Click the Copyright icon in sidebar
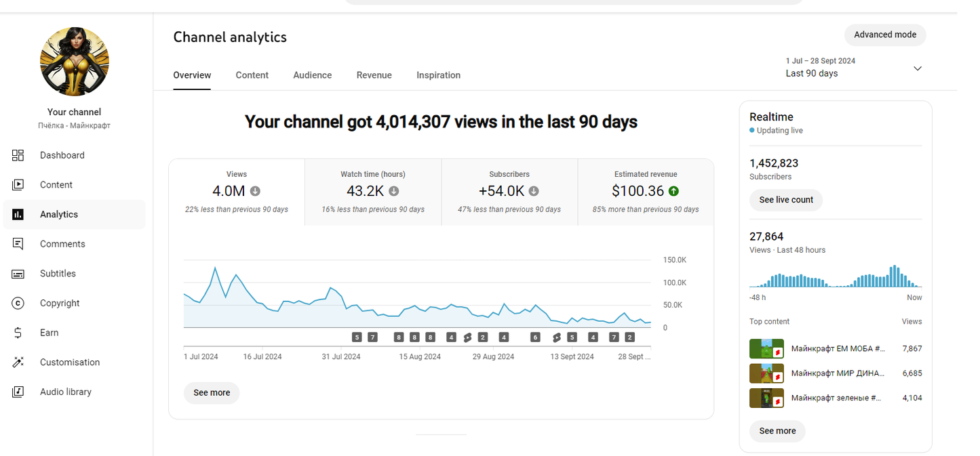Image resolution: width=980 pixels, height=456 pixels. [18, 304]
